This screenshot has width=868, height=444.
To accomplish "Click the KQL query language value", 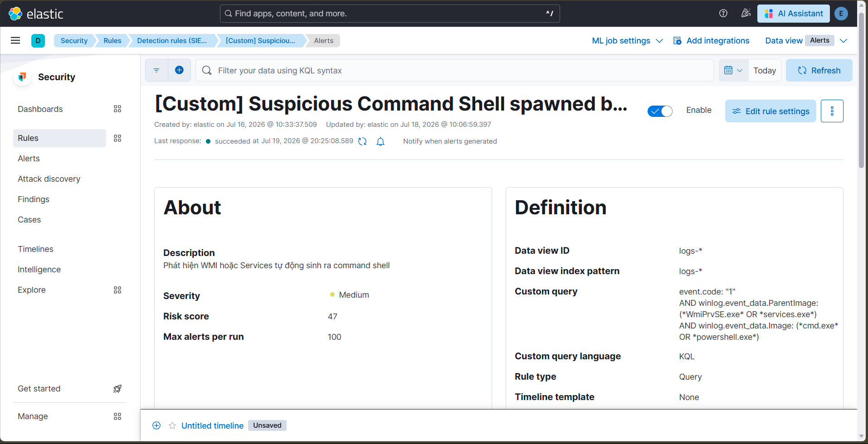I will tap(687, 357).
